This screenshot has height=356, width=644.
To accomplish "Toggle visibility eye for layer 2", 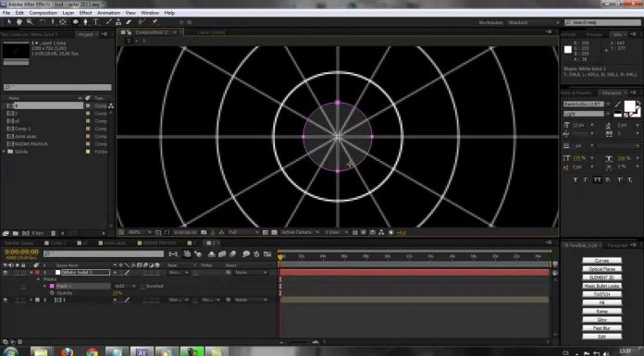I will click(x=6, y=301).
